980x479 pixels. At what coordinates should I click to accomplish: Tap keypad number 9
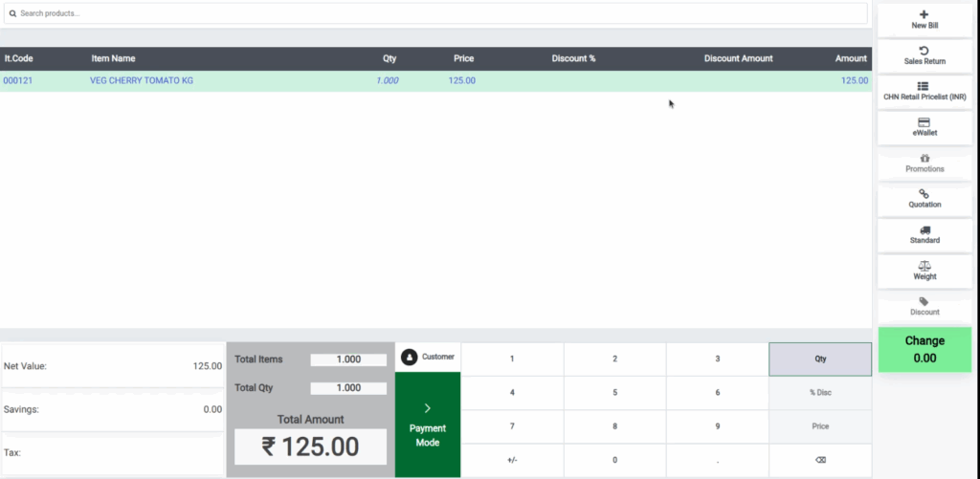pos(718,426)
